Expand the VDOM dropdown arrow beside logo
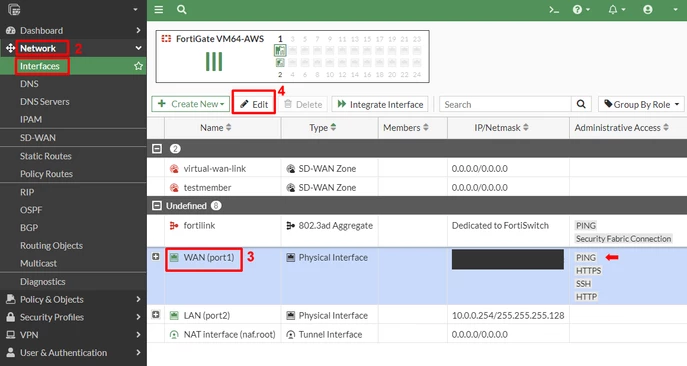 coord(135,9)
